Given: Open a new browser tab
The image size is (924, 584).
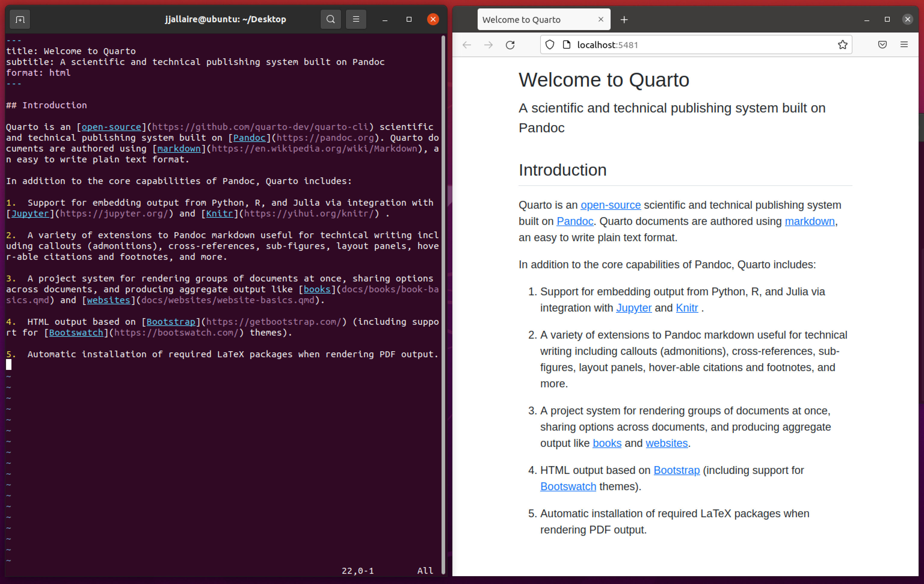Looking at the screenshot, I should [624, 19].
